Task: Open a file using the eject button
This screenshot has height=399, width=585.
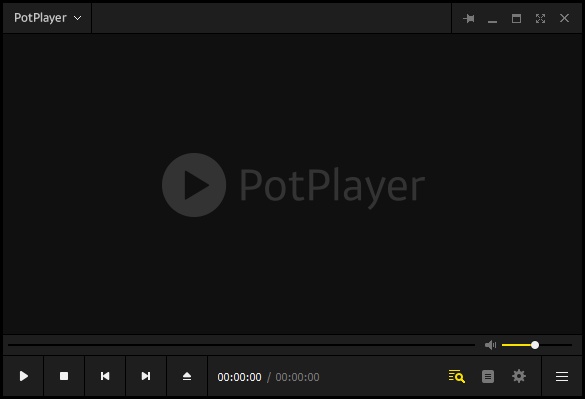Action: point(187,376)
